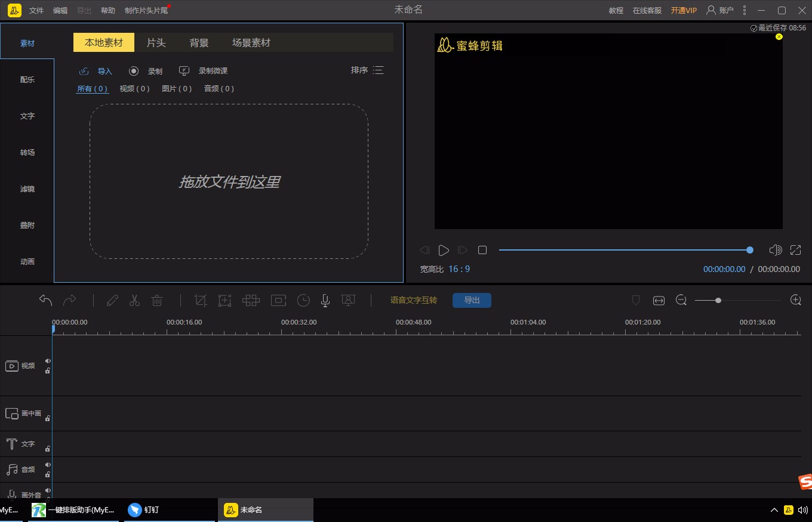Mute the 画外音 track
Screen dimensions: 812x522
(x=48, y=490)
